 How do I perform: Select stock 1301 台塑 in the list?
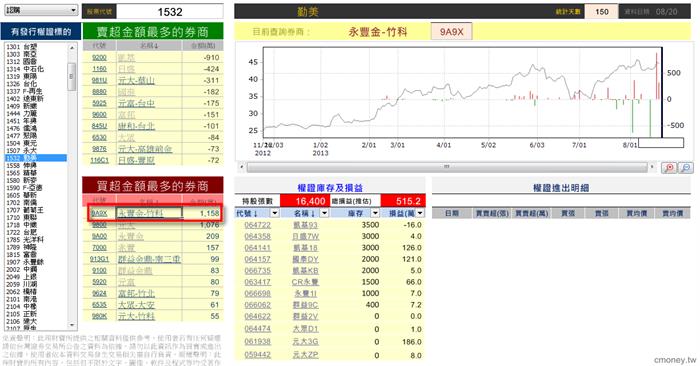point(21,47)
